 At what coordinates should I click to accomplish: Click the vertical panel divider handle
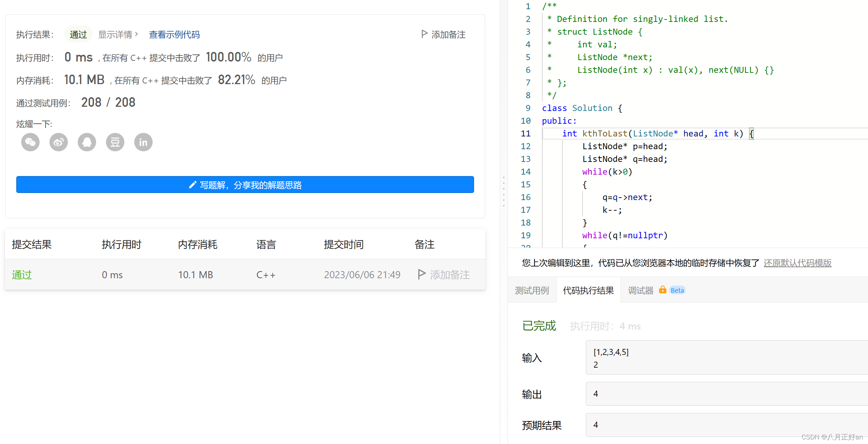tap(504, 191)
